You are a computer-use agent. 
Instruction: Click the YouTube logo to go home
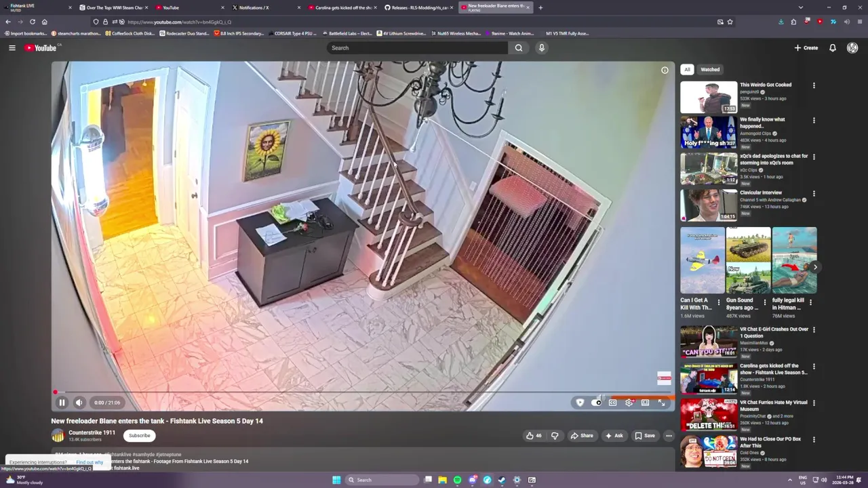(41, 47)
